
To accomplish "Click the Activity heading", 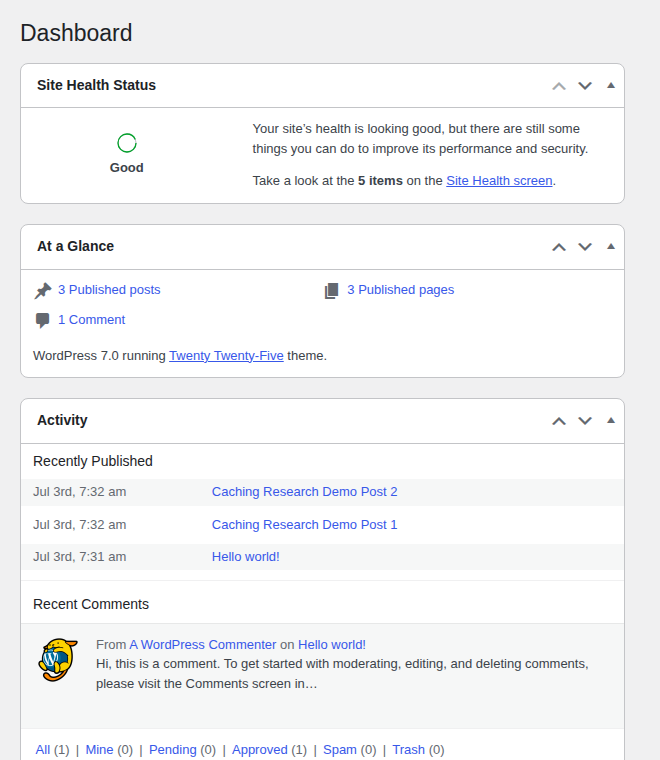I will pos(63,420).
